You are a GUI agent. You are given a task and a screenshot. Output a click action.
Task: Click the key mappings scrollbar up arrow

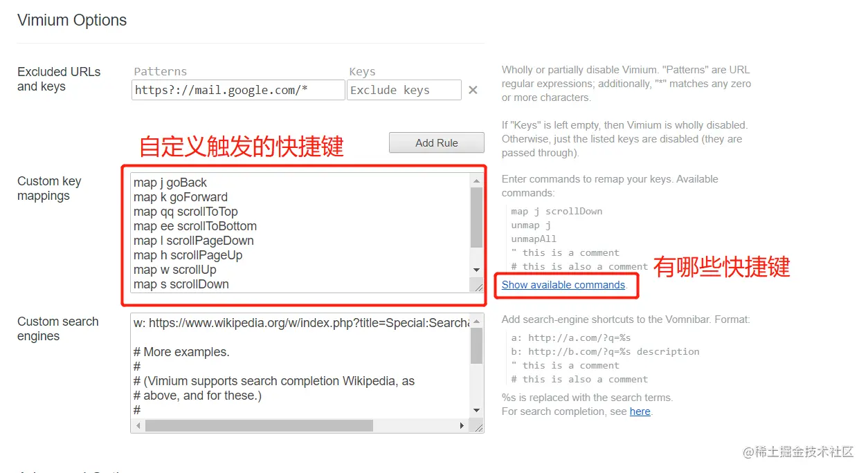pos(476,180)
